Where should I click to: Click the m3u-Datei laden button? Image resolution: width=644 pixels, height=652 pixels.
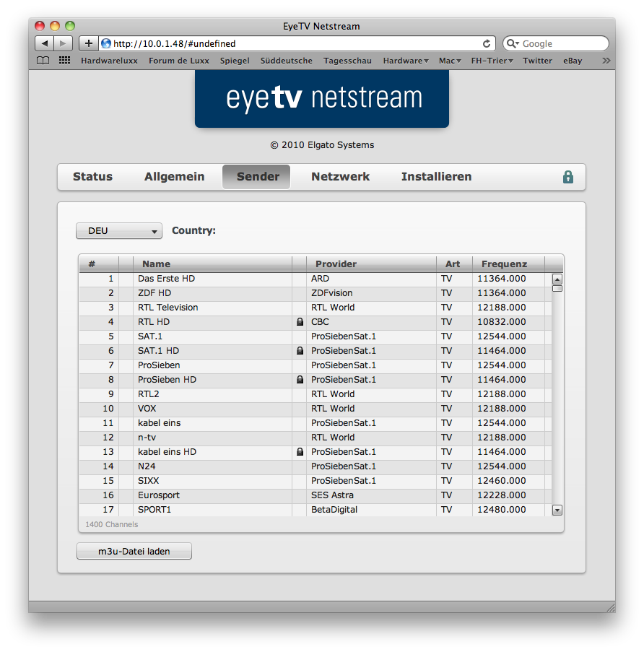(x=134, y=552)
